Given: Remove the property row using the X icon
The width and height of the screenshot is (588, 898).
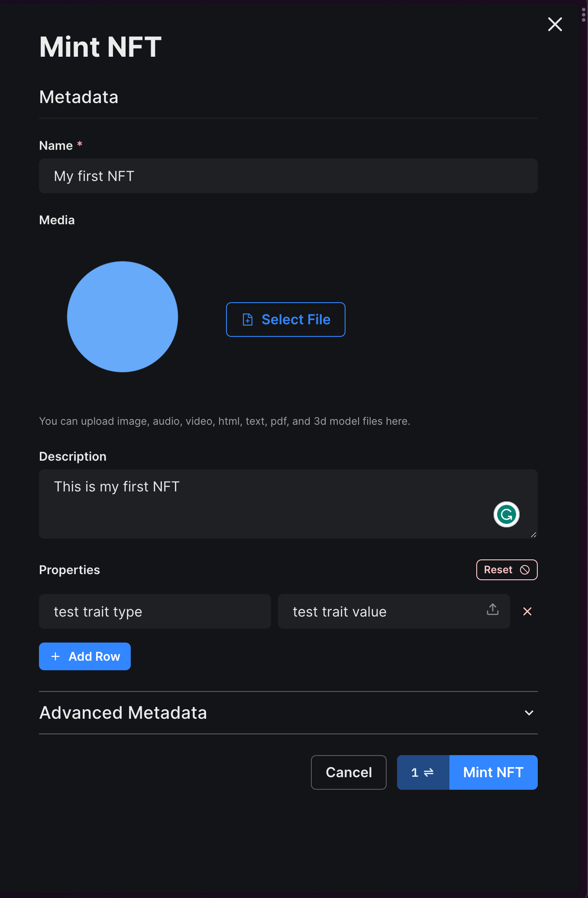Looking at the screenshot, I should [527, 611].
